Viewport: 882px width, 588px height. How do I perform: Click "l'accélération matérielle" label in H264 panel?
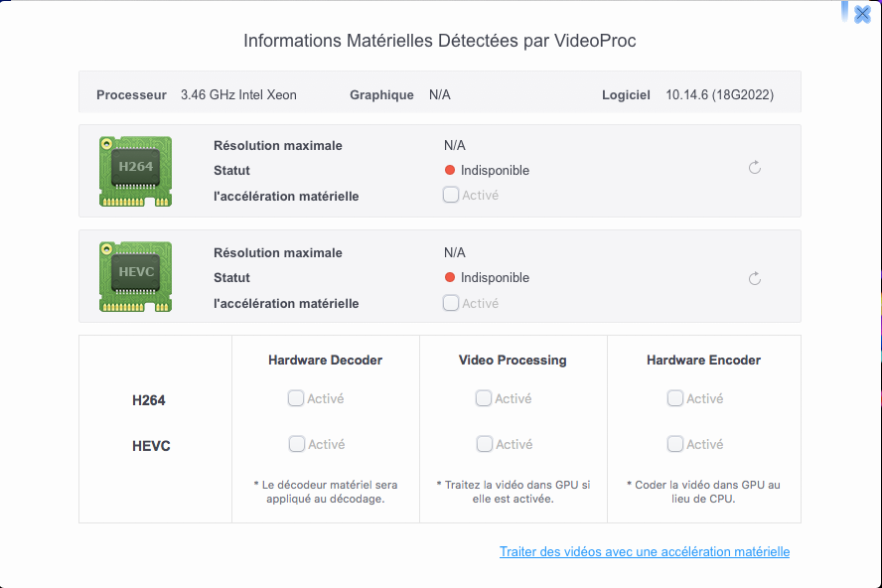(x=286, y=196)
